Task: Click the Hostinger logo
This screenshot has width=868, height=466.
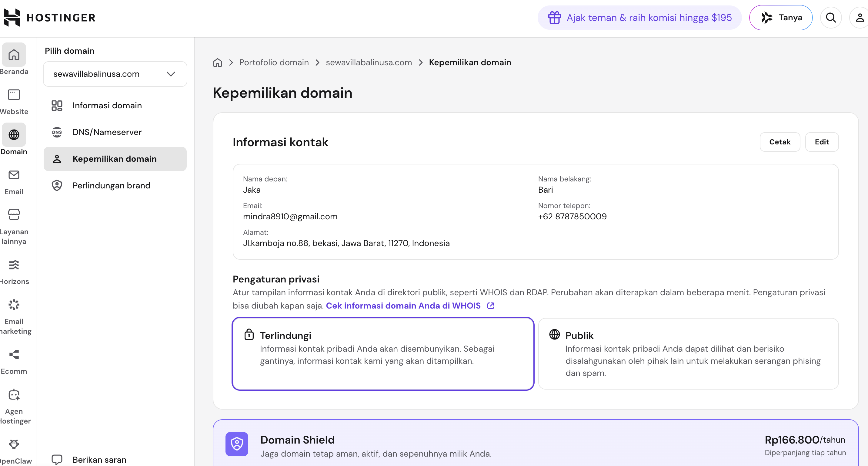Action: coord(50,18)
